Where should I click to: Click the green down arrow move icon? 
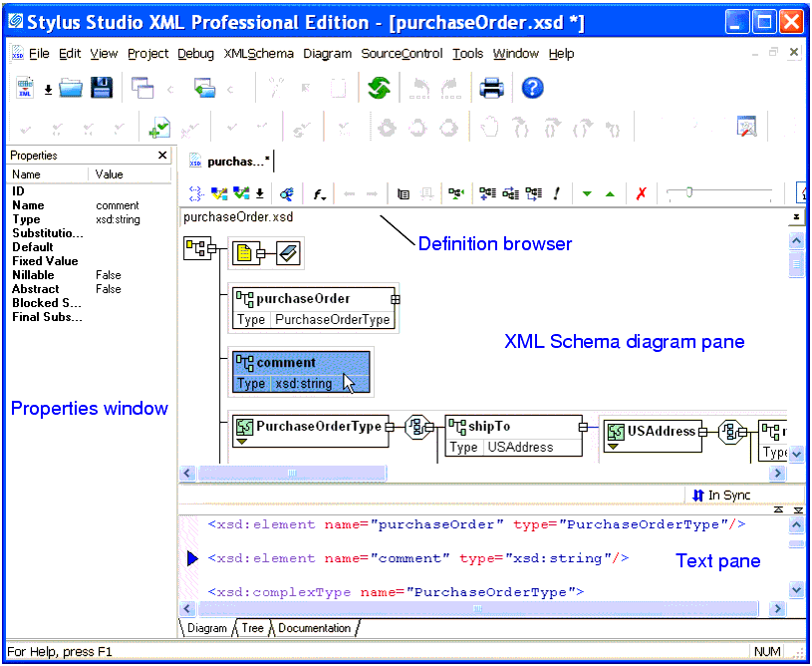[x=587, y=193]
